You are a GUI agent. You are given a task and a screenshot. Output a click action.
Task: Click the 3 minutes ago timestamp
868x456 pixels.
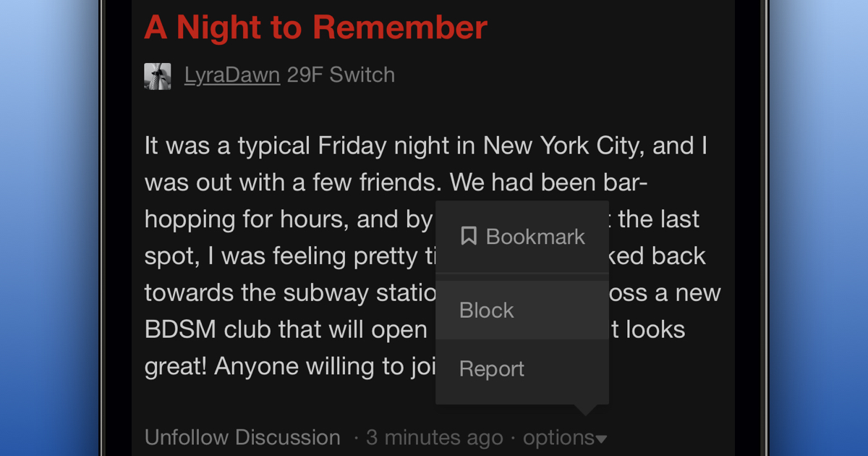click(x=434, y=437)
